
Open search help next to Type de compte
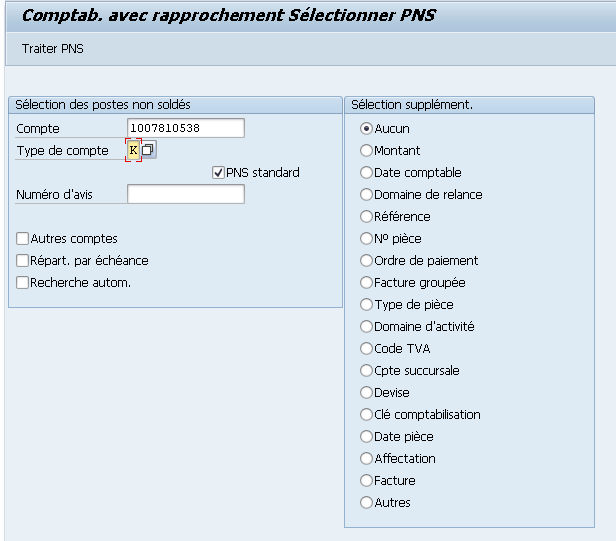148,150
